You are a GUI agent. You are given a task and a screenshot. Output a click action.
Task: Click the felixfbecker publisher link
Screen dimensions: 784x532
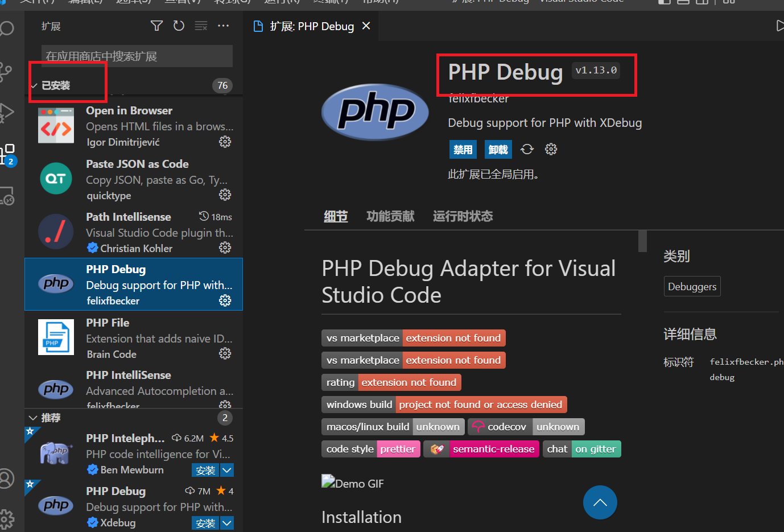478,98
